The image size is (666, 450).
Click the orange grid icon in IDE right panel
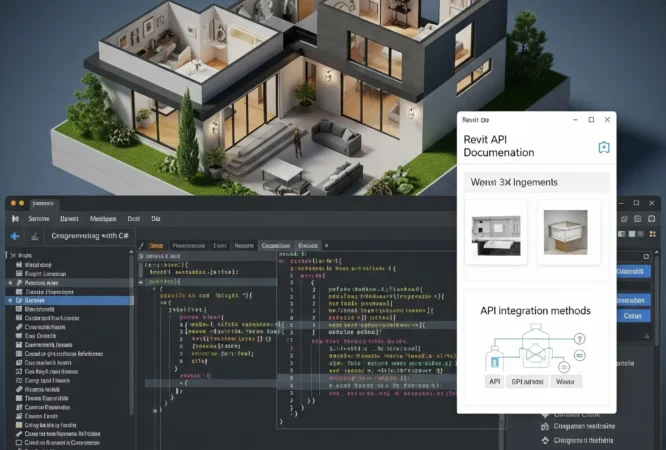pos(652,234)
